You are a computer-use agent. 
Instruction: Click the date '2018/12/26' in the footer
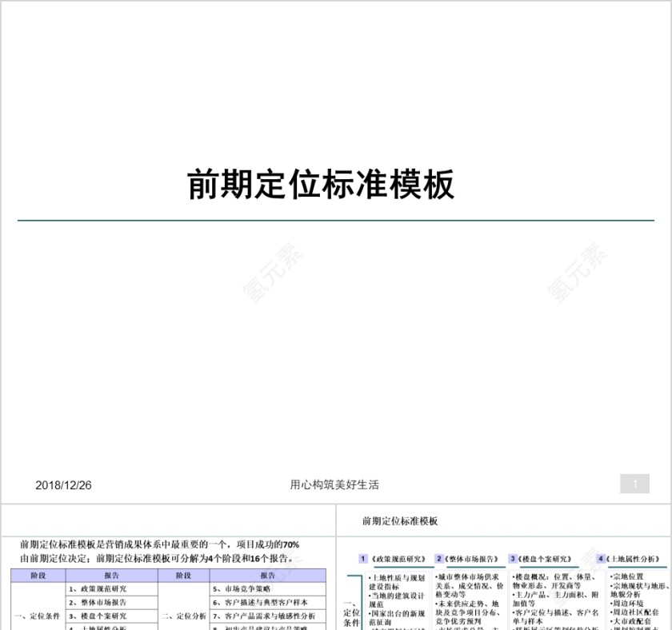tap(63, 485)
